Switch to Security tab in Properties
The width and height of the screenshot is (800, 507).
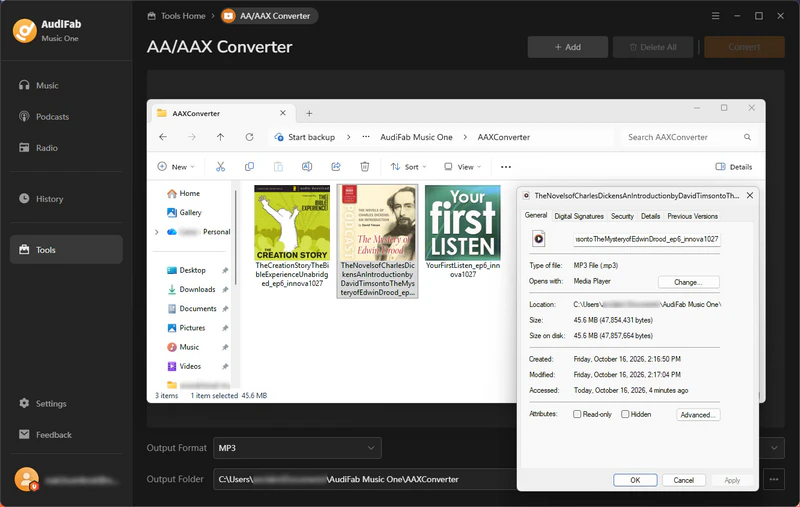coord(622,216)
